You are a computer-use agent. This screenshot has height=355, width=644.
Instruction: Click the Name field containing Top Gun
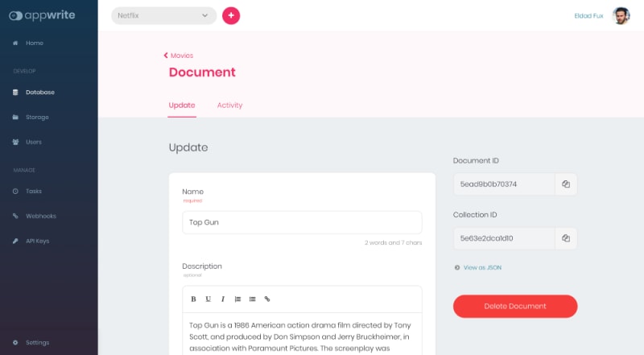click(x=302, y=222)
